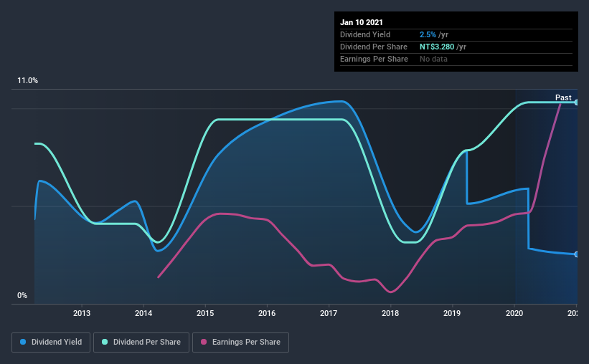Click the 2018 x-axis label
Image resolution: width=589 pixels, height=364 pixels.
[x=390, y=313]
